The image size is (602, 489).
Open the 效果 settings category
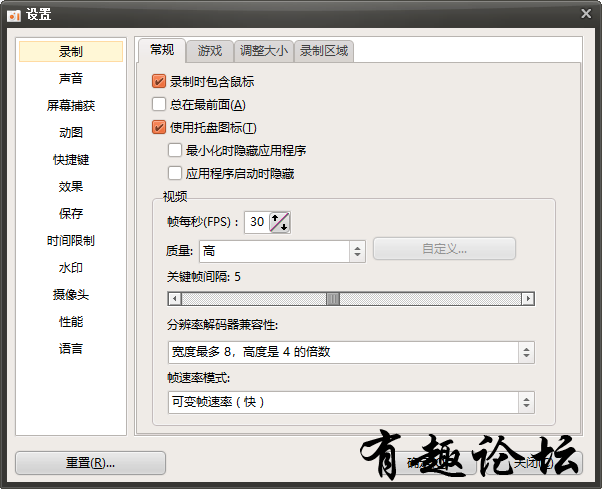(x=71, y=187)
